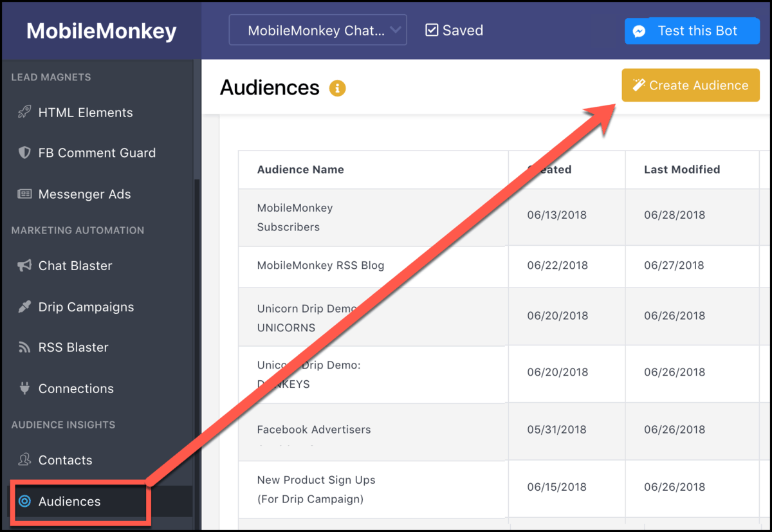Viewport: 772px width, 532px height.
Task: Sort by the Last Modified column header
Action: click(x=682, y=170)
